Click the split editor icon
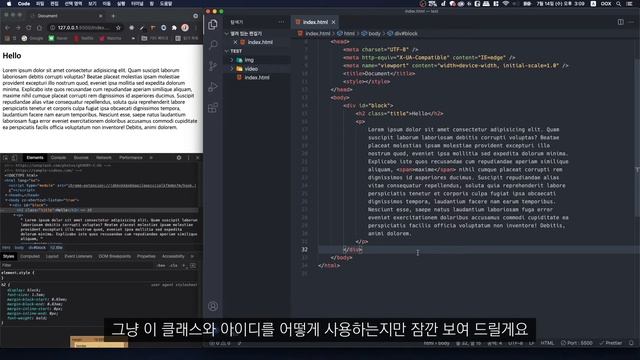Viewport: 640px width, 360px height. [620, 22]
